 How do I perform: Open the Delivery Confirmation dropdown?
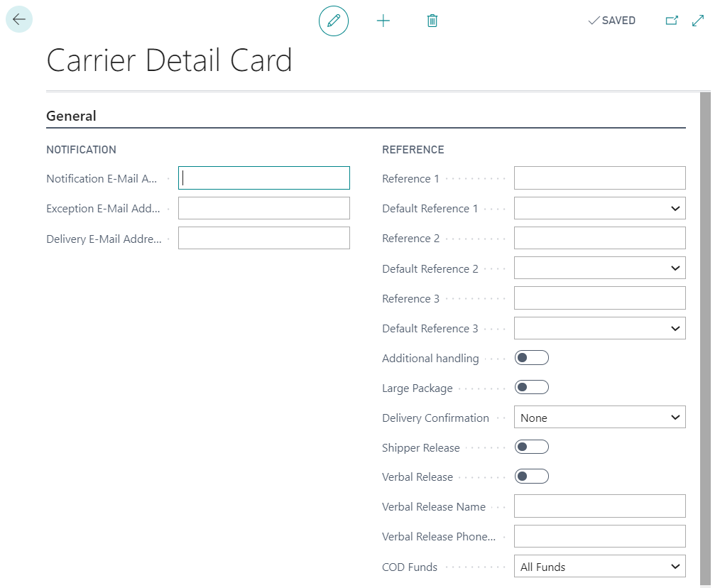click(x=599, y=418)
